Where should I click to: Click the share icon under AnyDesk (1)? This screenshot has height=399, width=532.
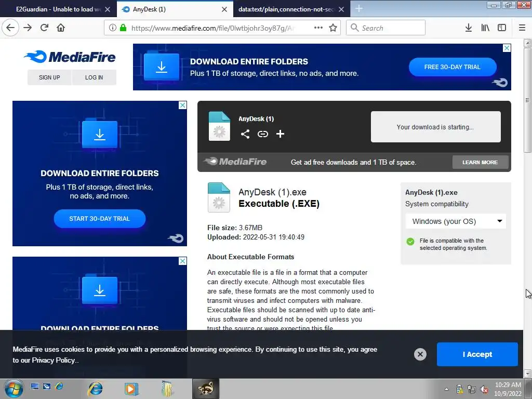pos(245,134)
